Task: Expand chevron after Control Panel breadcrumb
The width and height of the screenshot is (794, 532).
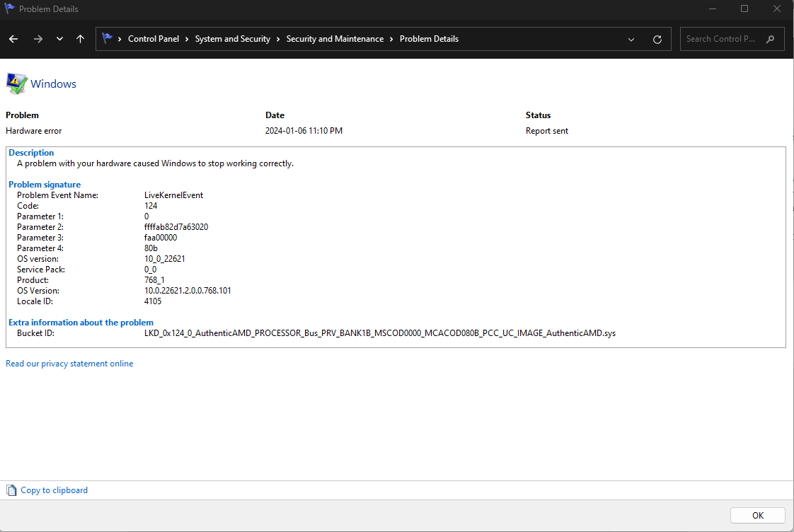Action: click(187, 39)
